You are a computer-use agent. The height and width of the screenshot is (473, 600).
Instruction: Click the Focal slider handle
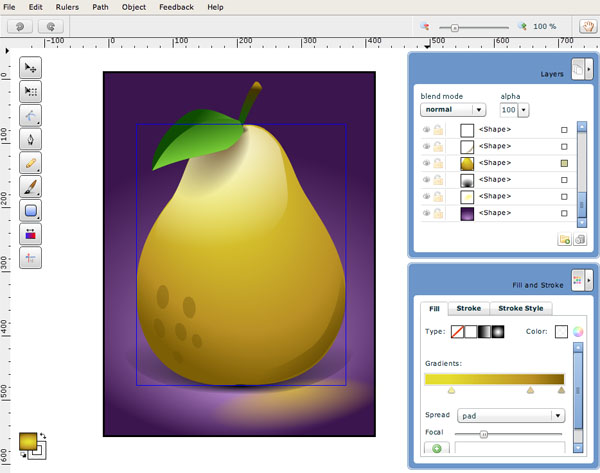(x=484, y=434)
